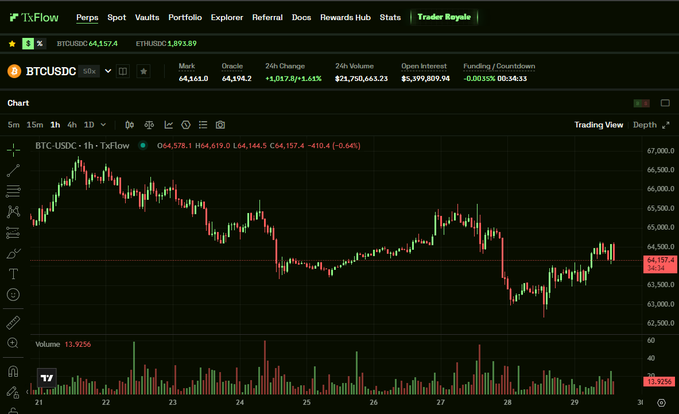Click the Trader Royale button
This screenshot has height=414, width=679.
444,17
